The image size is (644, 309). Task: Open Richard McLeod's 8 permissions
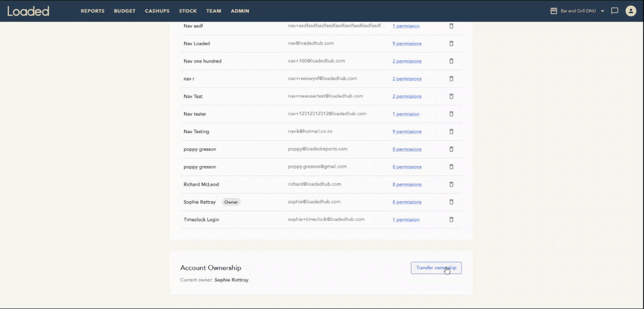(407, 185)
